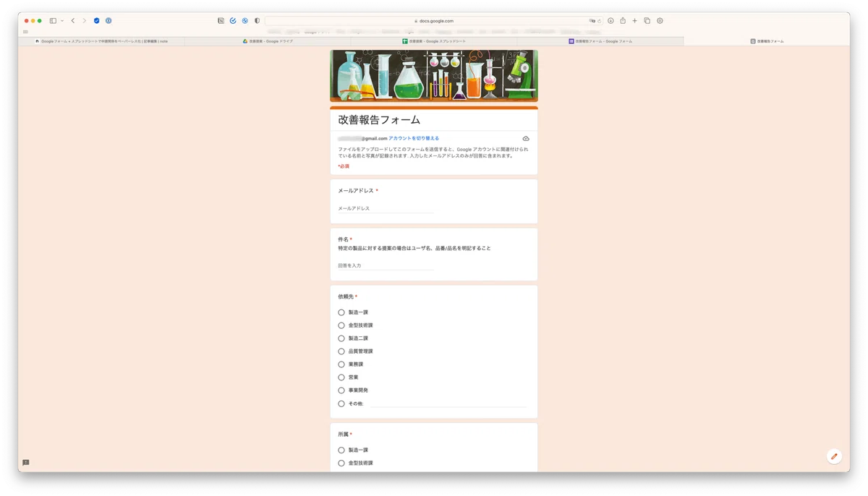Switch to the 改善提案 Google ドライブ tab
Image resolution: width=868 pixels, height=496 pixels.
tap(268, 41)
